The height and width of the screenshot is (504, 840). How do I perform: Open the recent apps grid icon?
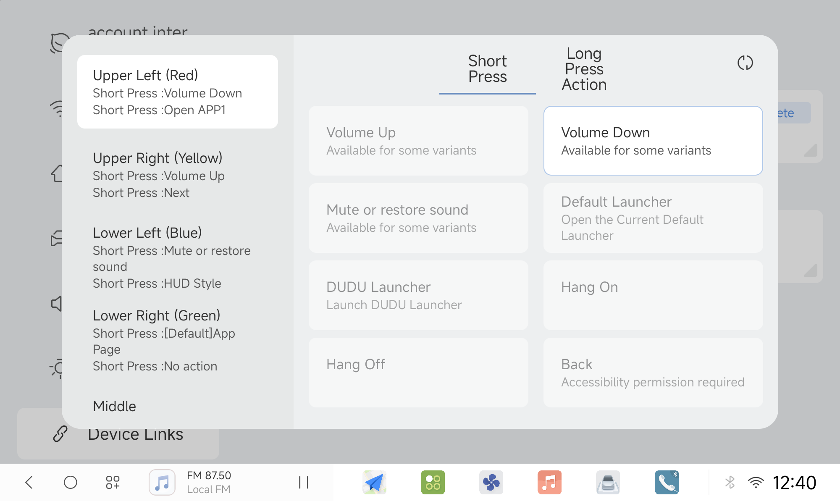tap(113, 482)
